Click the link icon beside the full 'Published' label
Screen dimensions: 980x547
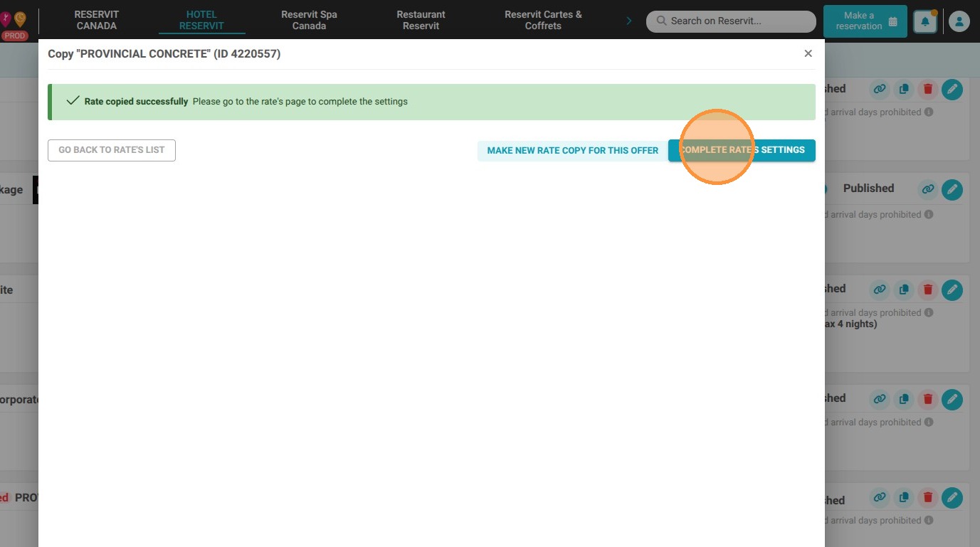point(927,190)
